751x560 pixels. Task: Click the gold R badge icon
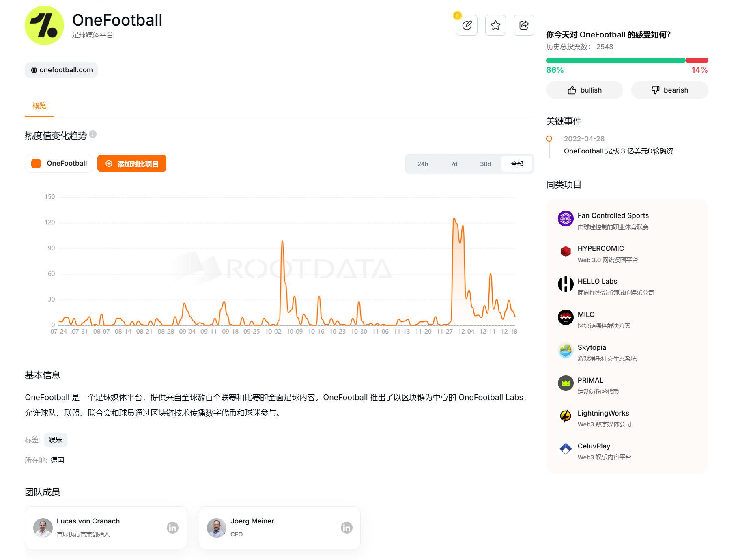(457, 16)
